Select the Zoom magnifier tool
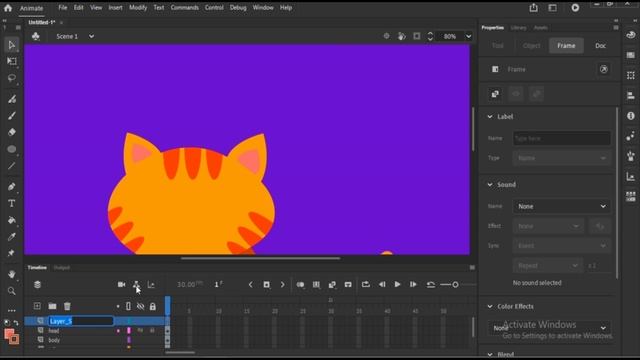Screen dimensions: 640x360 tap(11, 291)
